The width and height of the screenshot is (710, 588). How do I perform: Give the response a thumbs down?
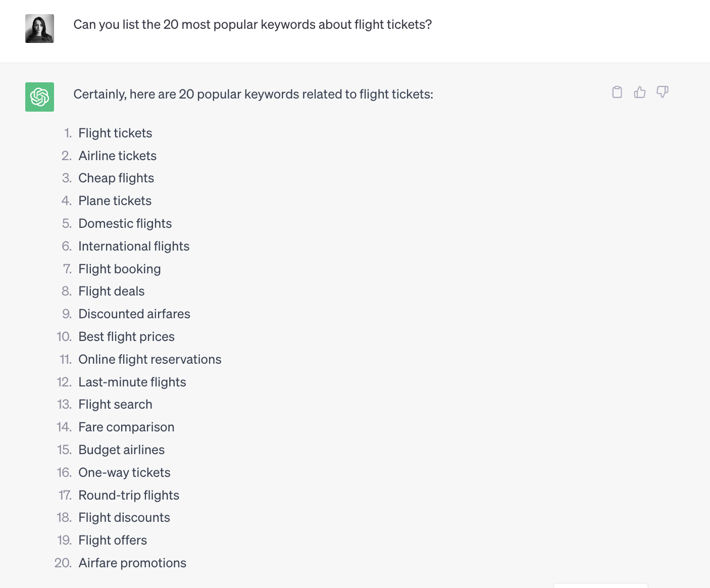pyautogui.click(x=663, y=92)
